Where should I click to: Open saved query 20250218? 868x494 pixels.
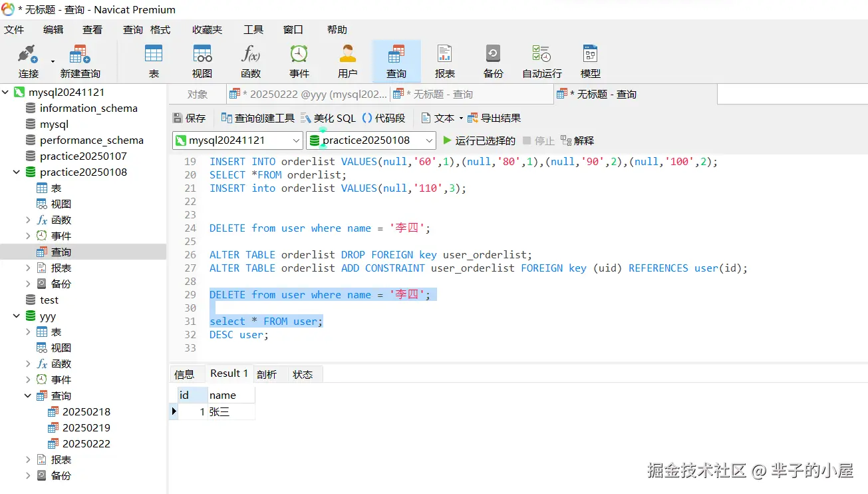click(x=86, y=412)
